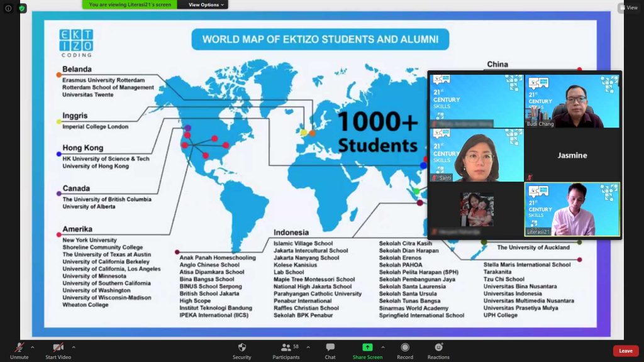The width and height of the screenshot is (644, 362).
Task: Open the video options chevron beside Start Video
Action: coord(74,346)
